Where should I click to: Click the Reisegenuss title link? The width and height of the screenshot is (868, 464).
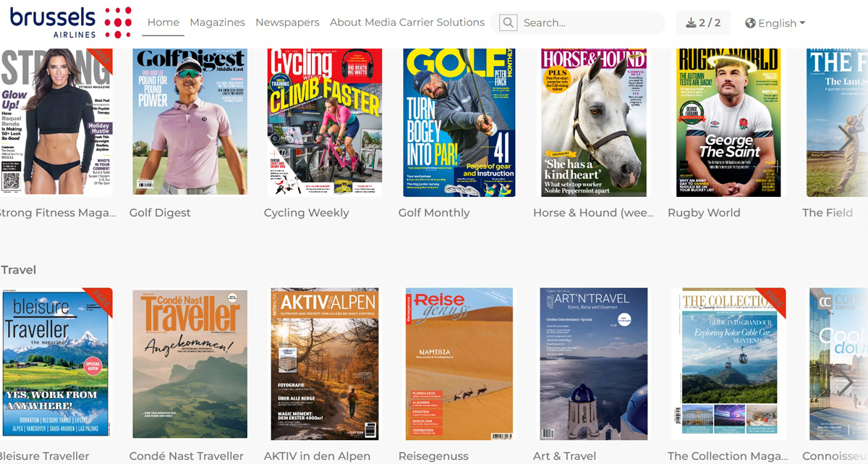433,456
